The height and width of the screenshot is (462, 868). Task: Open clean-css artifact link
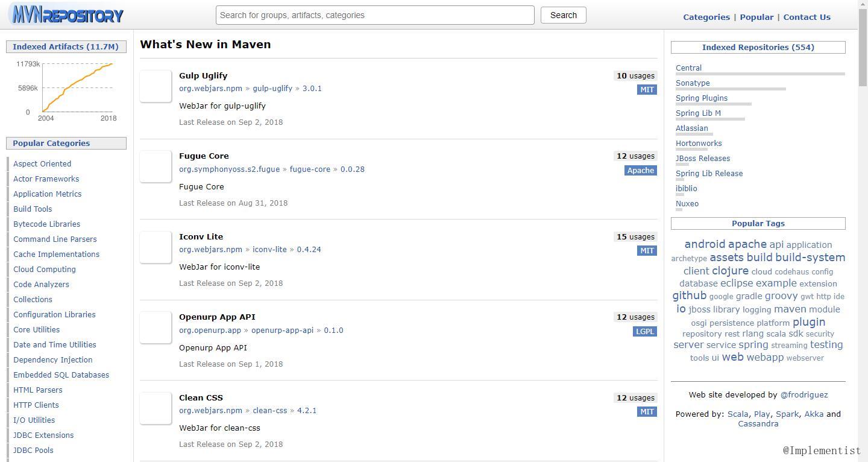point(270,410)
